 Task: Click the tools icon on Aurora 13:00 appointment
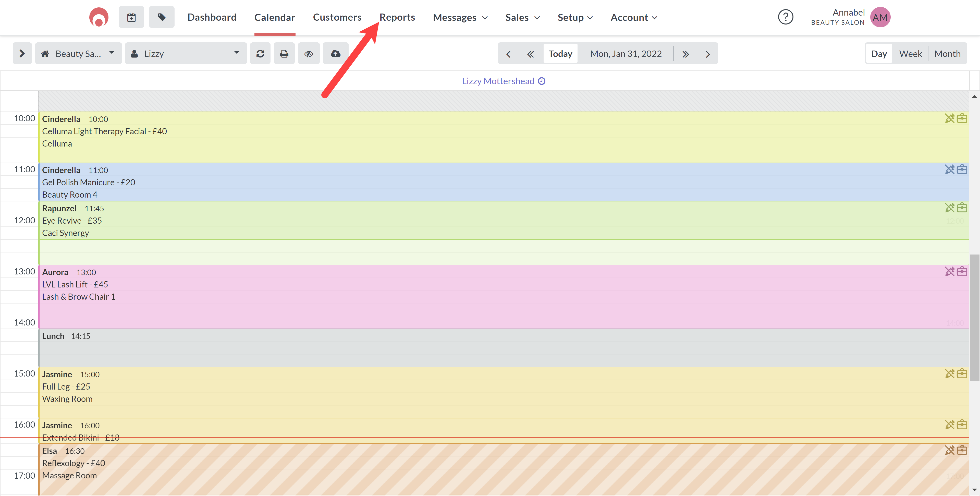950,272
